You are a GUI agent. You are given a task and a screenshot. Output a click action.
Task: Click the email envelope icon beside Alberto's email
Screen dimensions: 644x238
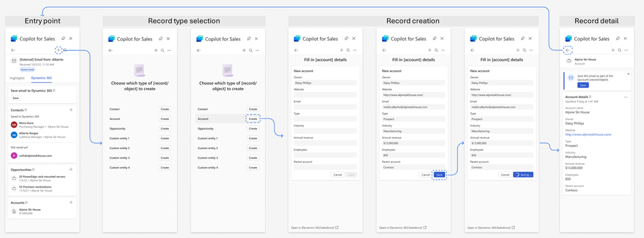(x=14, y=61)
